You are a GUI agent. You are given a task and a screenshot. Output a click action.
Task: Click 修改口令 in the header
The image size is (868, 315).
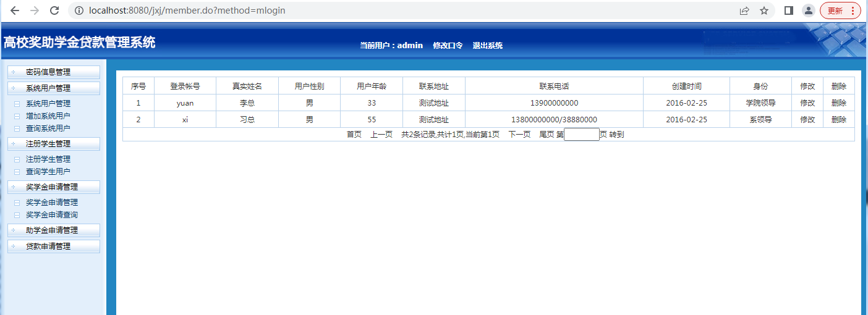point(448,46)
